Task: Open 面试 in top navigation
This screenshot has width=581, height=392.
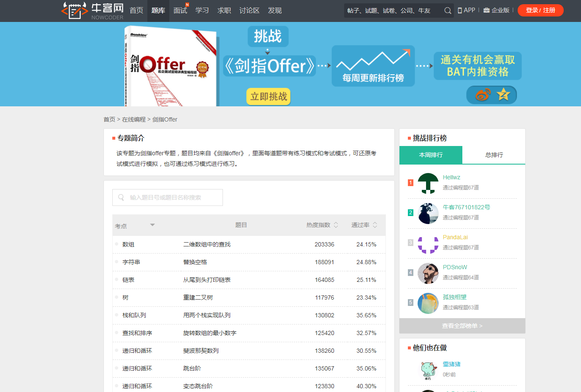Action: [x=180, y=11]
